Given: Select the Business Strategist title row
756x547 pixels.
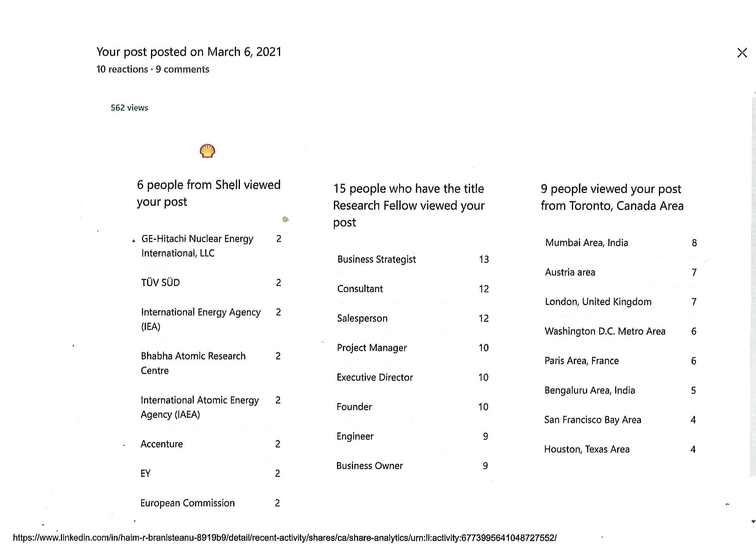Looking at the screenshot, I should tap(376, 259).
